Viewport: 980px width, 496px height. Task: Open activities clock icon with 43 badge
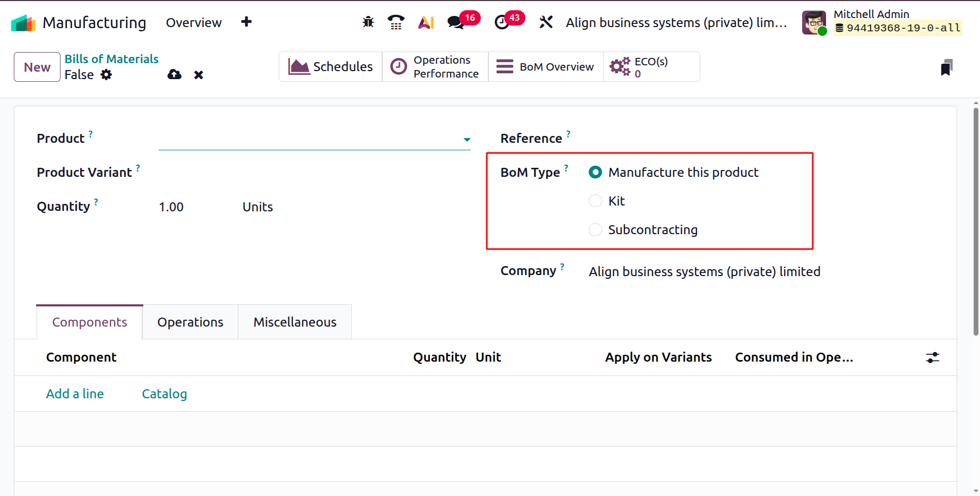[x=502, y=22]
